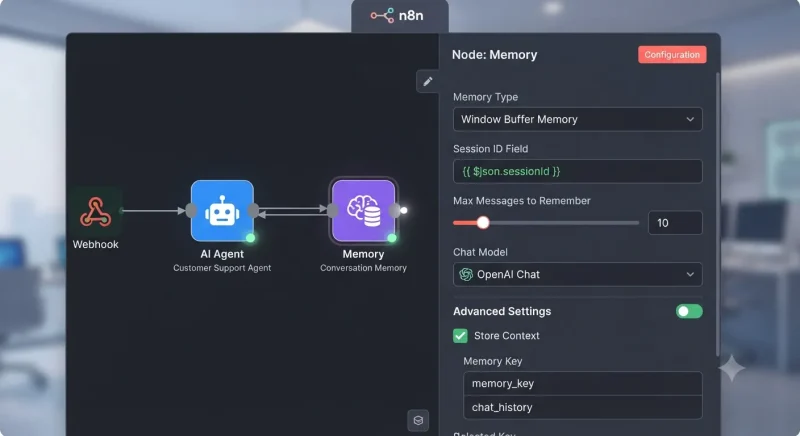Click the green status dot on Memory node
Image resolution: width=800 pixels, height=436 pixels.
click(391, 238)
